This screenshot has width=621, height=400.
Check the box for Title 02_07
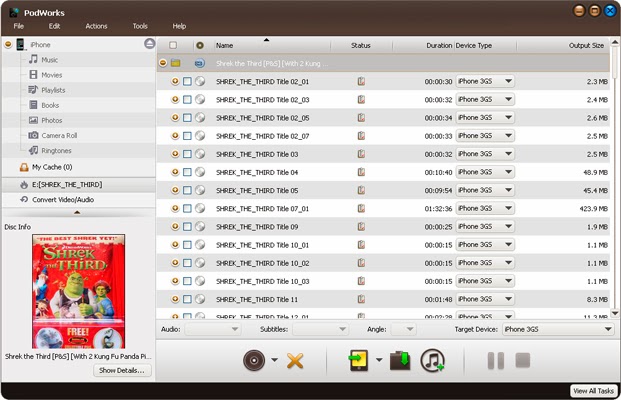pos(187,136)
